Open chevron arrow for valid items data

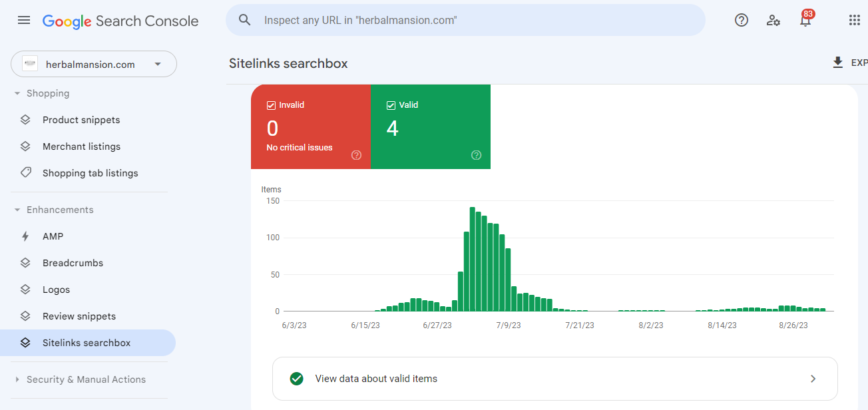(813, 379)
